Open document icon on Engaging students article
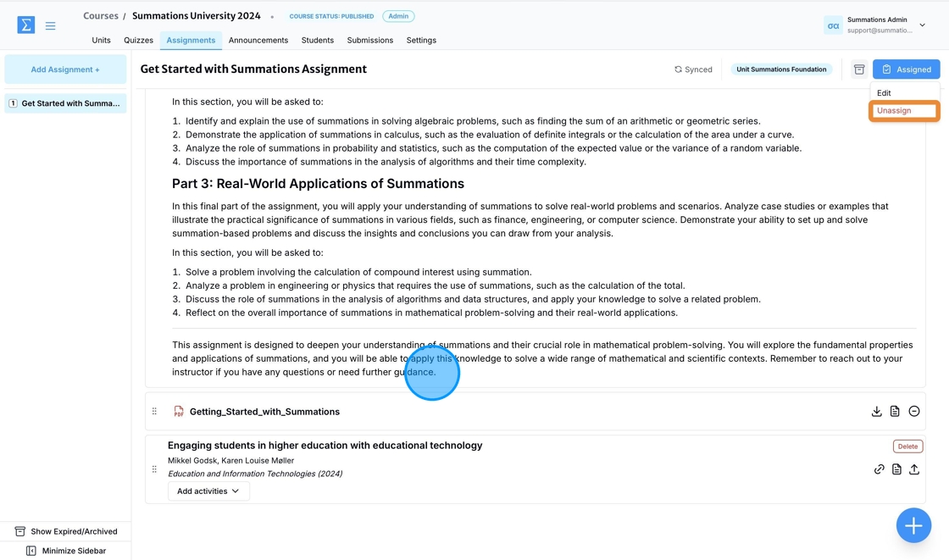Viewport: 949px width, 560px height. (x=896, y=469)
